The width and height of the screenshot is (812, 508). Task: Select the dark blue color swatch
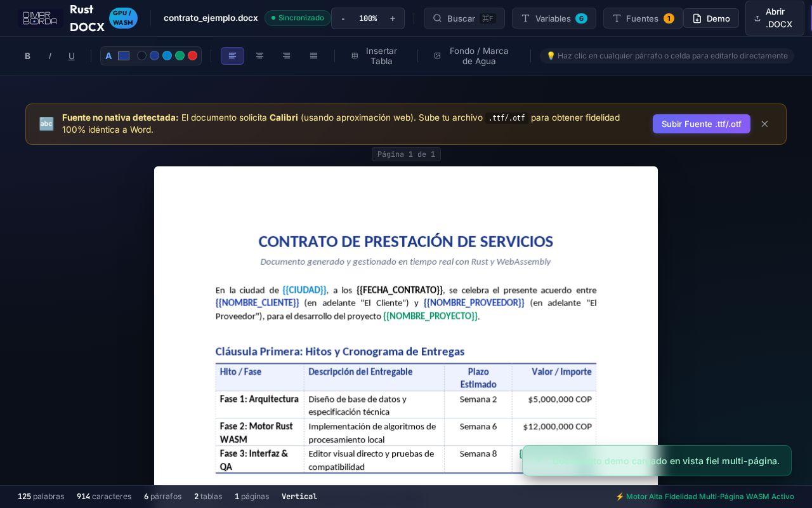coord(154,56)
